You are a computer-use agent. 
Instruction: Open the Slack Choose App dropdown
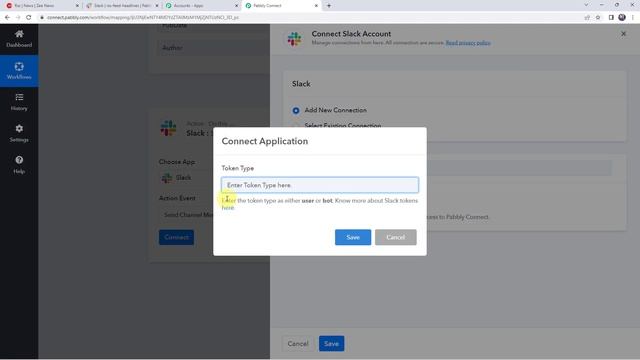coord(186,178)
